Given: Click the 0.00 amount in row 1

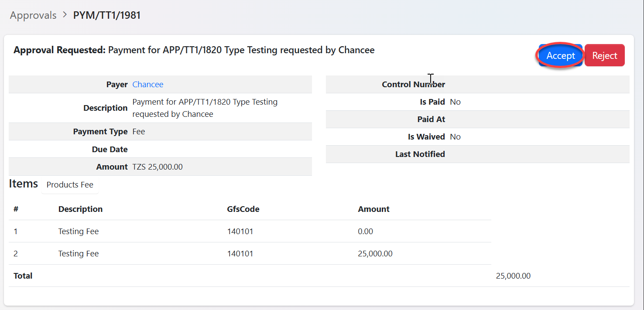Looking at the screenshot, I should (365, 231).
